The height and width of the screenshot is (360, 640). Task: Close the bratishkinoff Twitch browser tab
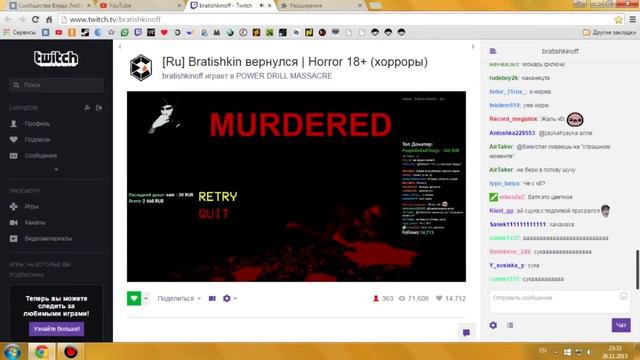(269, 5)
